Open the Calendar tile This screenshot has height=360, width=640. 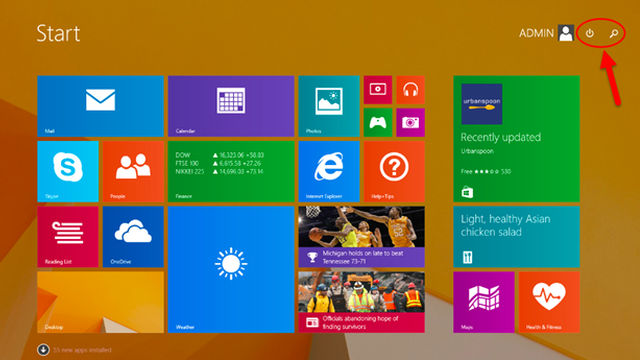point(231,106)
